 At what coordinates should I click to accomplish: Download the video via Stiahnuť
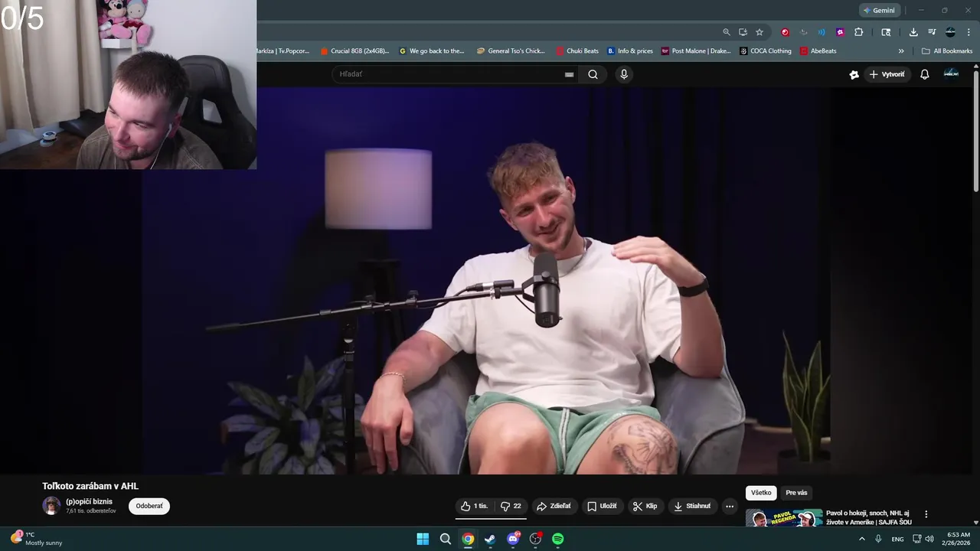[x=692, y=506]
